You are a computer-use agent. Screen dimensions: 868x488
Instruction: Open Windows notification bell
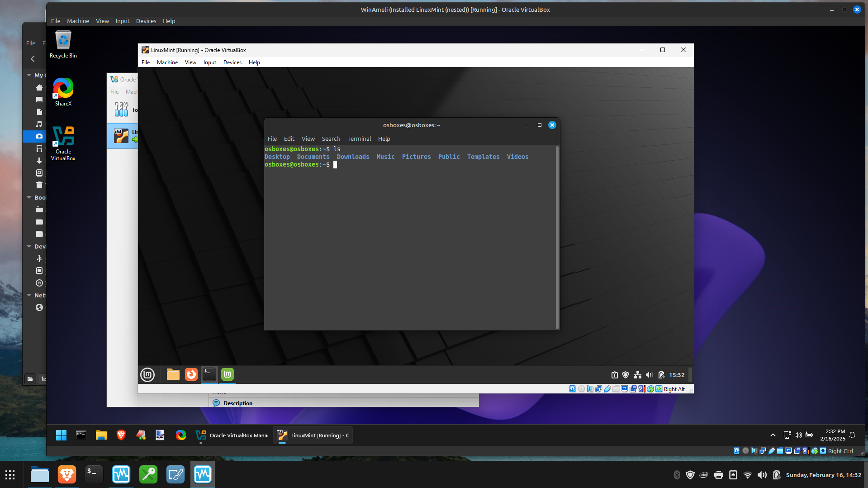852,435
